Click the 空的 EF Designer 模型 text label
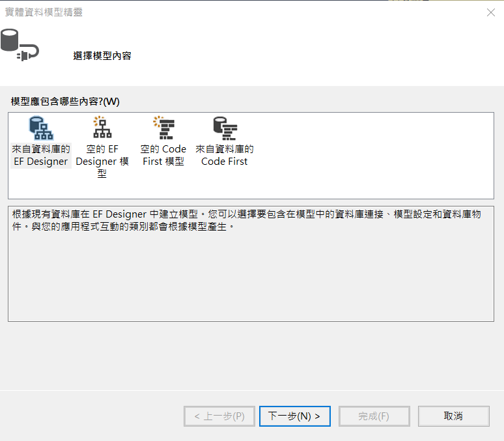The image size is (504, 441). [x=102, y=161]
